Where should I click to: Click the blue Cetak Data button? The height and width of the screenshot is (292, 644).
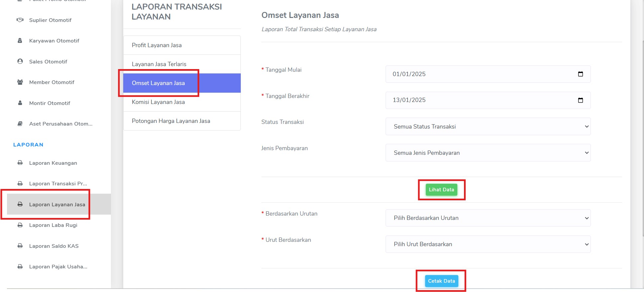[x=441, y=281]
